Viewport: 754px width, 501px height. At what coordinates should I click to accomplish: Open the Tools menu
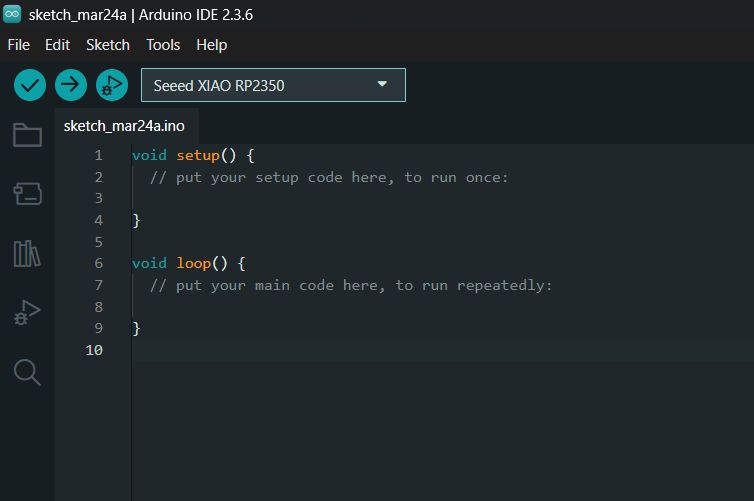(163, 45)
